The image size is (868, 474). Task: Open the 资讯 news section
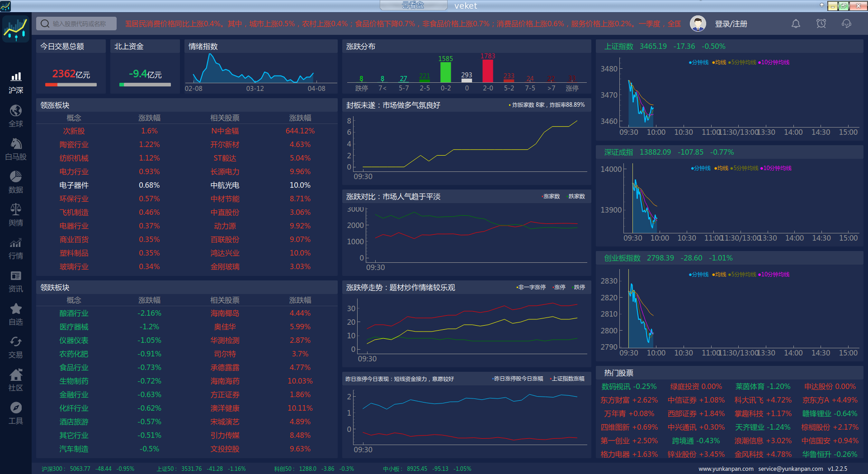tap(16, 281)
